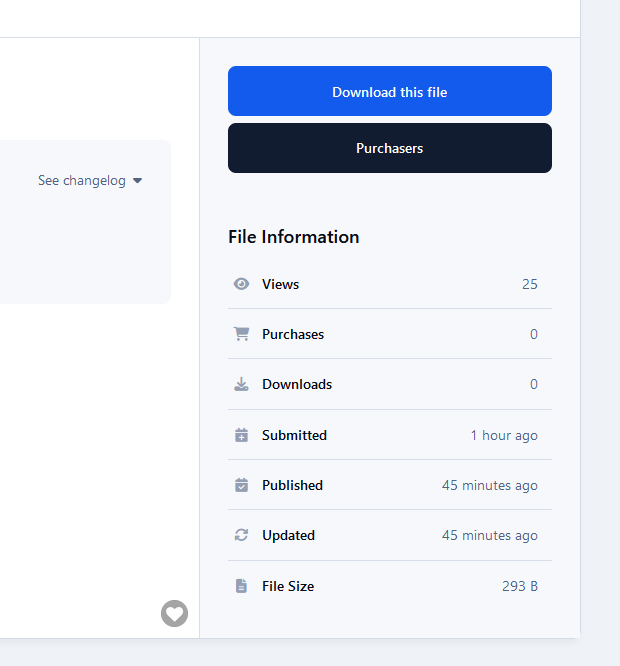Toggle the heart reaction button
The width and height of the screenshot is (620, 666).
pos(174,613)
